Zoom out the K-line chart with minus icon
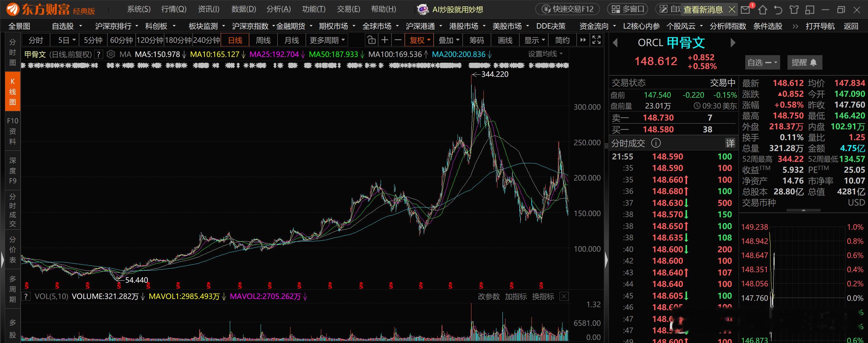 (x=398, y=40)
